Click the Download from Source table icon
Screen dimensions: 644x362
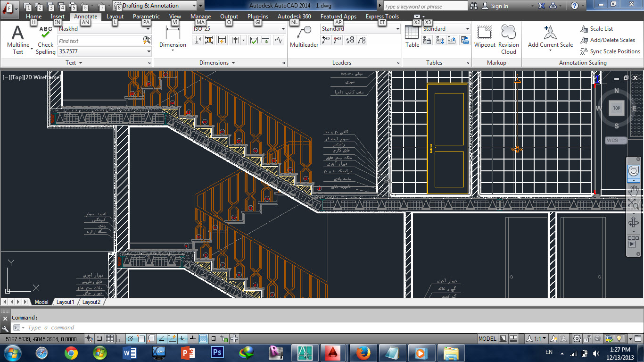pos(440,41)
